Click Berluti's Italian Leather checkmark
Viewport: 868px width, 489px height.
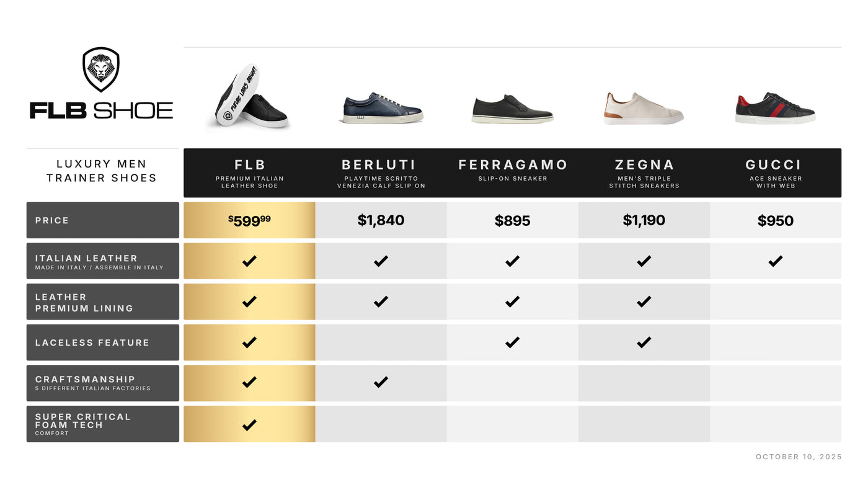[381, 261]
